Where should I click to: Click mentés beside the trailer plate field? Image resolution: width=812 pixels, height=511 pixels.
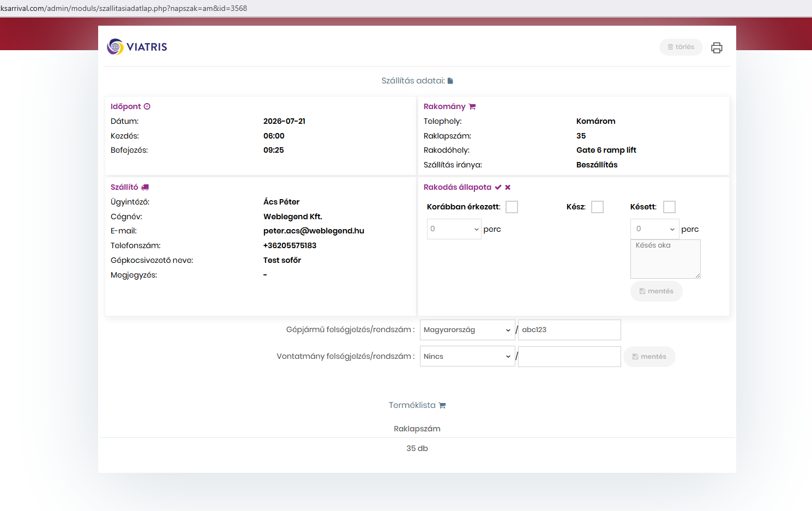click(649, 357)
